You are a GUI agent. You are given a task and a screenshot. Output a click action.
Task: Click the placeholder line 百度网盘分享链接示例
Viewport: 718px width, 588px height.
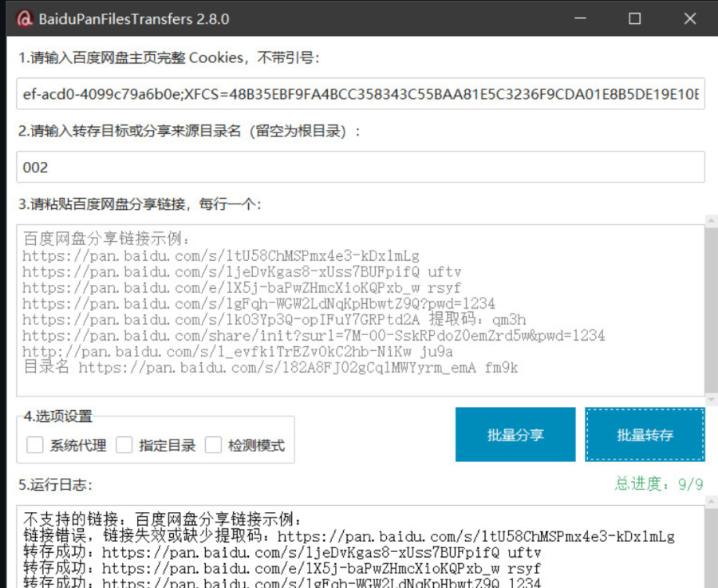click(x=106, y=239)
